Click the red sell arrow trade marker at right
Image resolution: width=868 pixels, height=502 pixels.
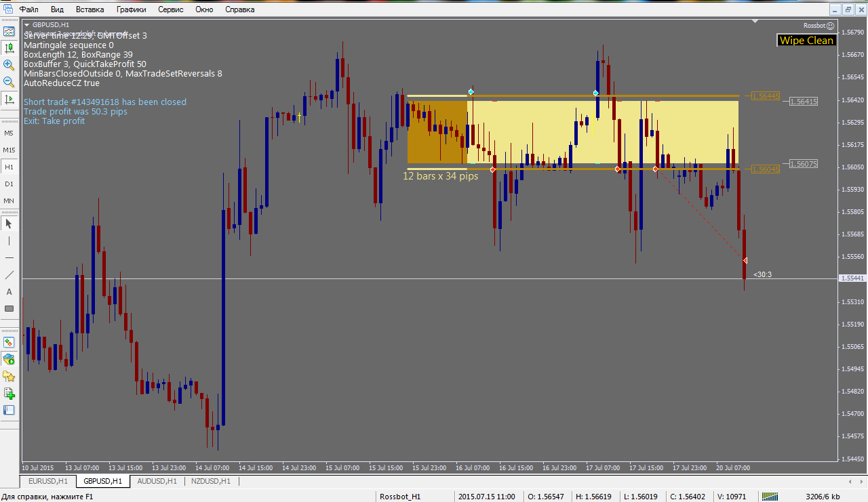point(745,261)
